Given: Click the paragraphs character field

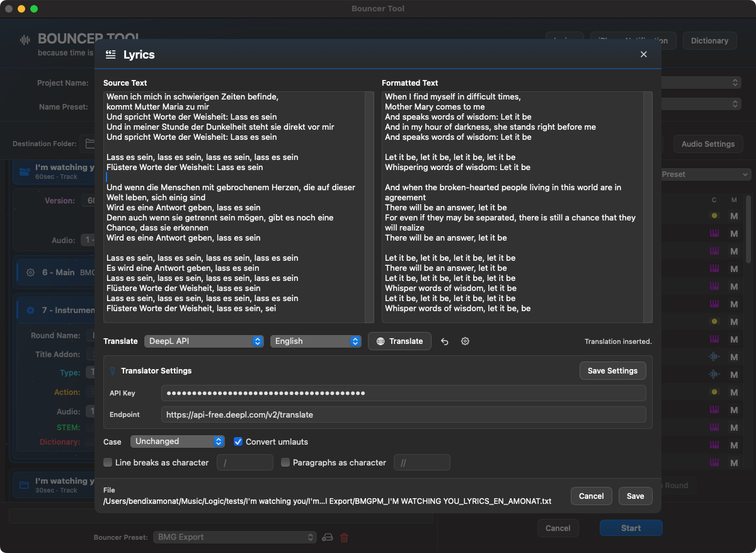Looking at the screenshot, I should pos(422,463).
